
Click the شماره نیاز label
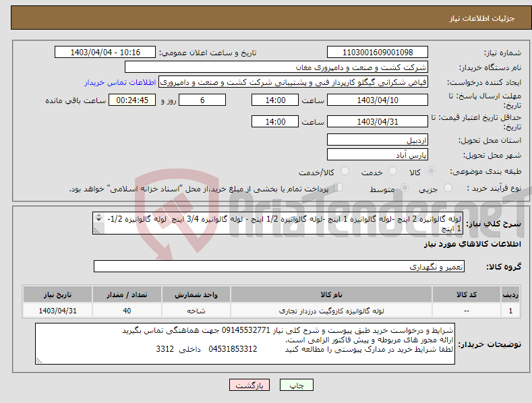[502, 53]
